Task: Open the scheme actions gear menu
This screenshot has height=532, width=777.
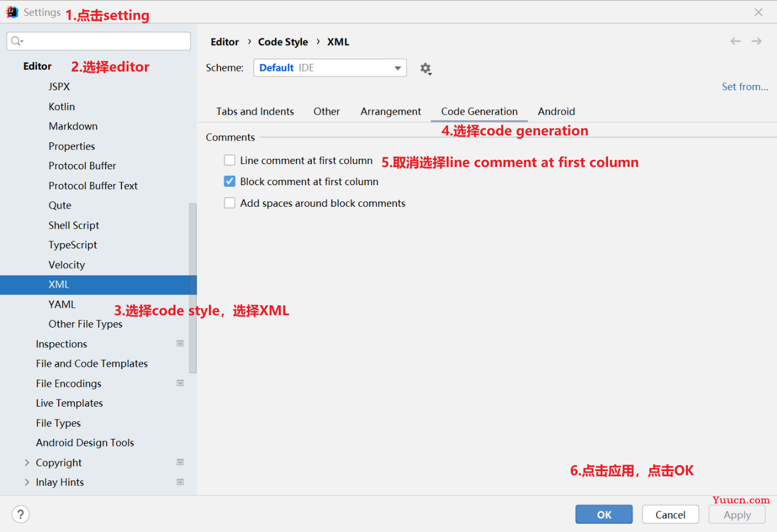Action: [x=426, y=69]
